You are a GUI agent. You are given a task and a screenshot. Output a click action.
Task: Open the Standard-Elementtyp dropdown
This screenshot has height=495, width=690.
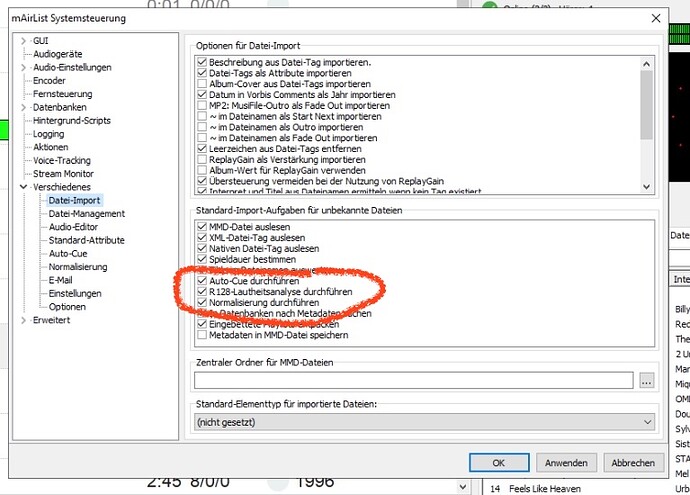(x=425, y=422)
